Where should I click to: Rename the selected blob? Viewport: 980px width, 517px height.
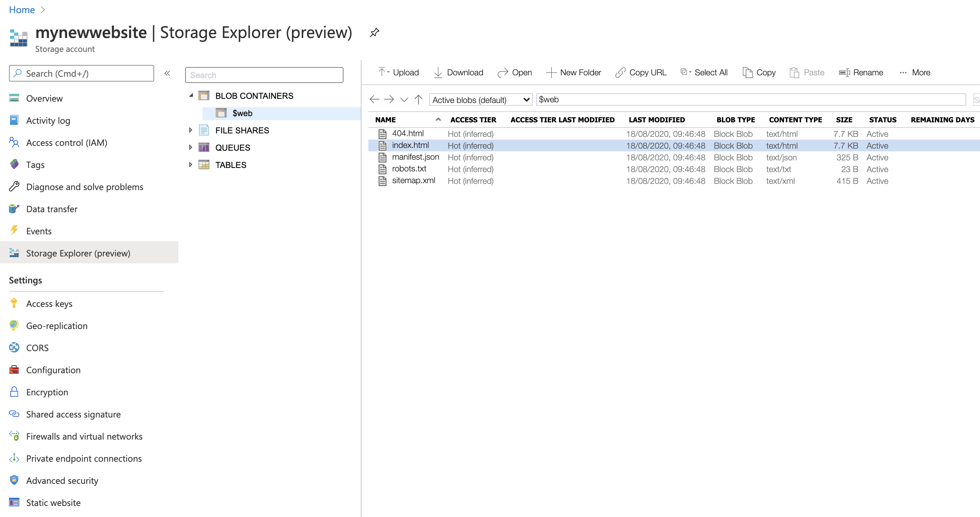(x=861, y=72)
